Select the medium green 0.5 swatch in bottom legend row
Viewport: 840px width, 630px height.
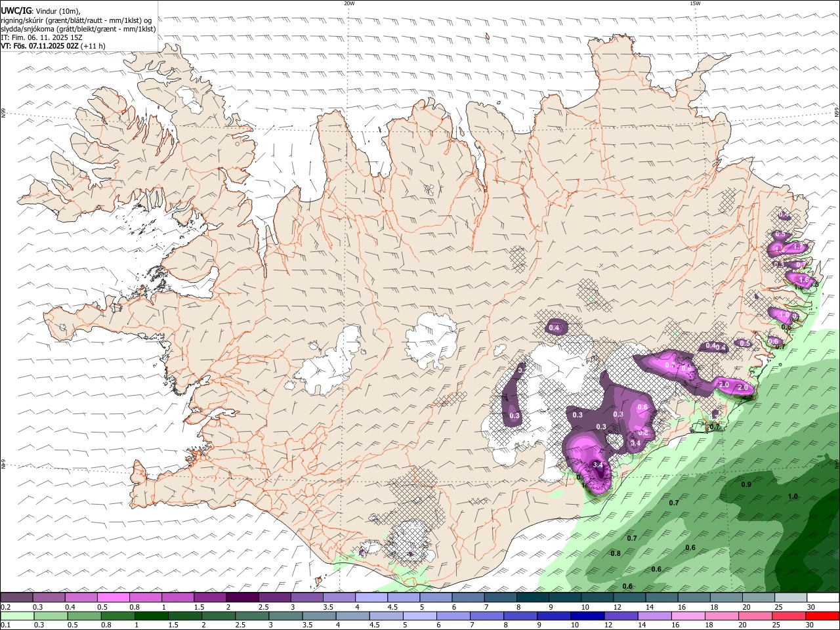click(85, 616)
